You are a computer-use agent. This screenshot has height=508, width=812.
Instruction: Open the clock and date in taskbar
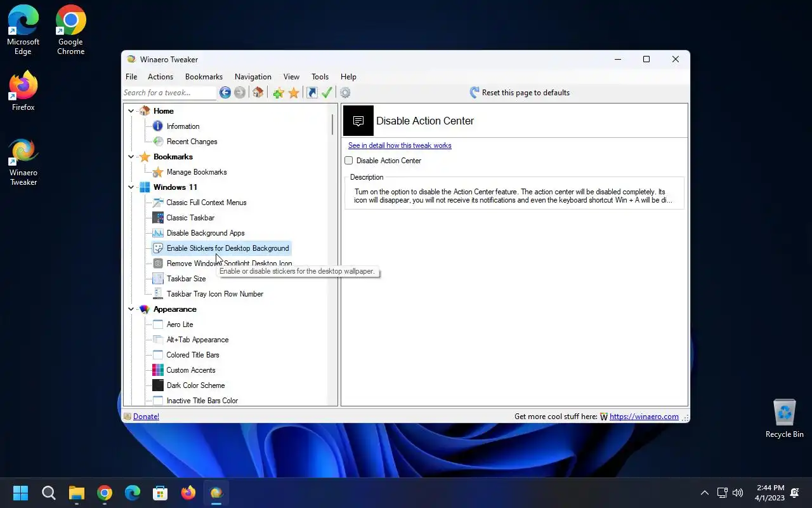(770, 493)
